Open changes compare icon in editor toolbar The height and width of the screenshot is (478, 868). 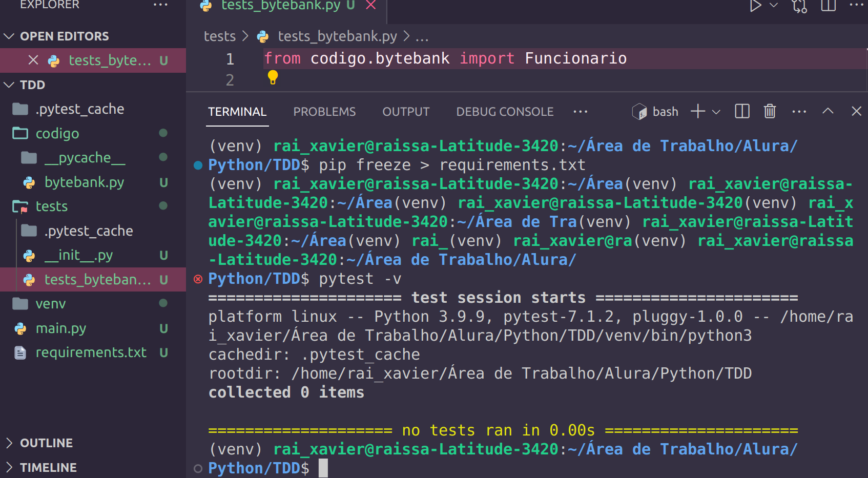(799, 6)
